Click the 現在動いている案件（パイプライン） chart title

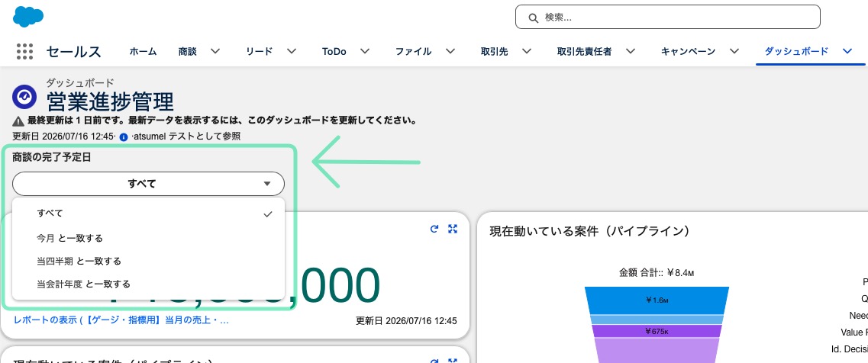(x=590, y=231)
